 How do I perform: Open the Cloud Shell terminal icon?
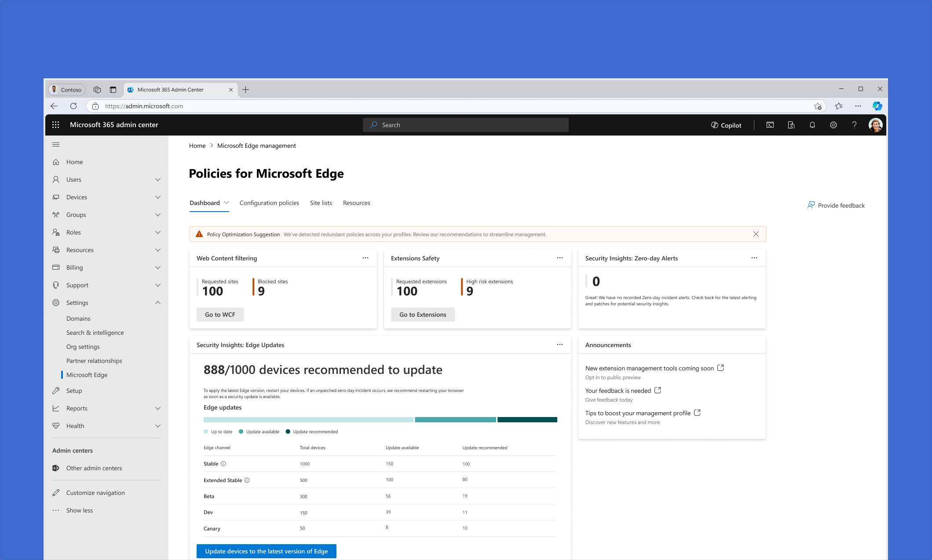770,125
